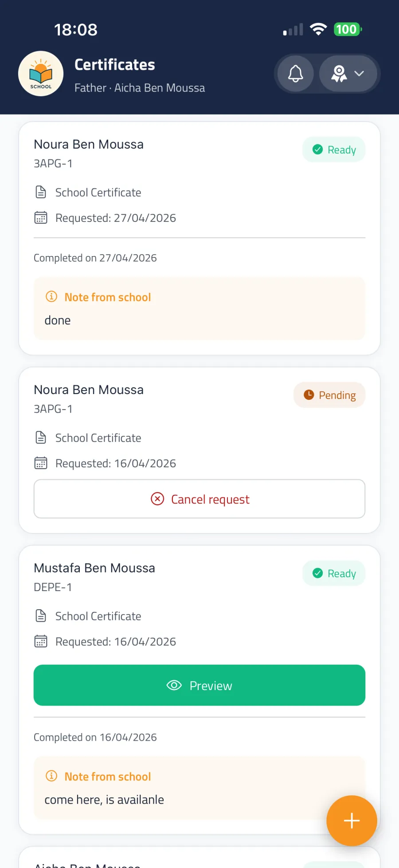Tap the info icon in Noura's Note from school

51,296
